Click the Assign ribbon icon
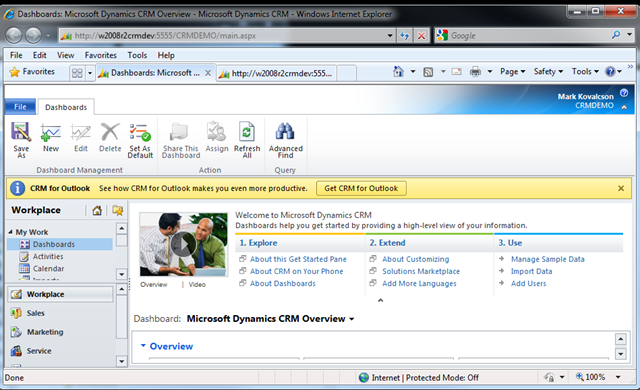640x390 pixels. click(216, 132)
